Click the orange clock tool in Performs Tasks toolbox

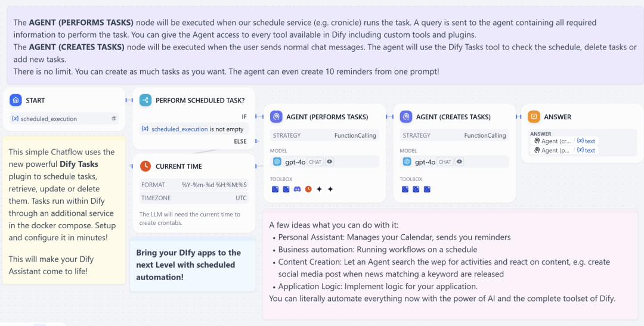[308, 189]
